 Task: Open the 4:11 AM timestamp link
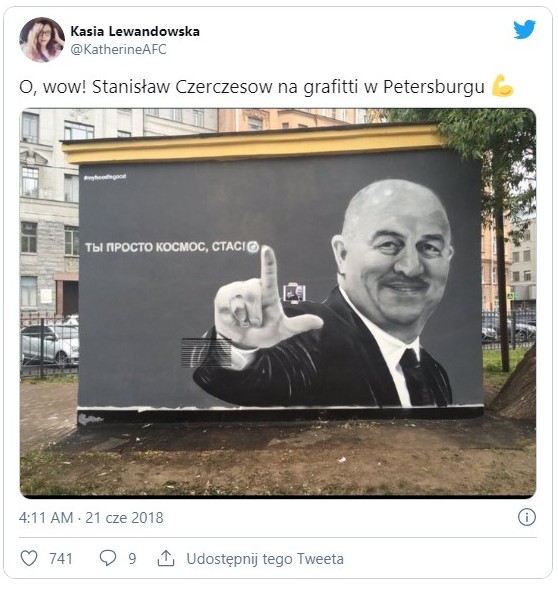(46, 518)
